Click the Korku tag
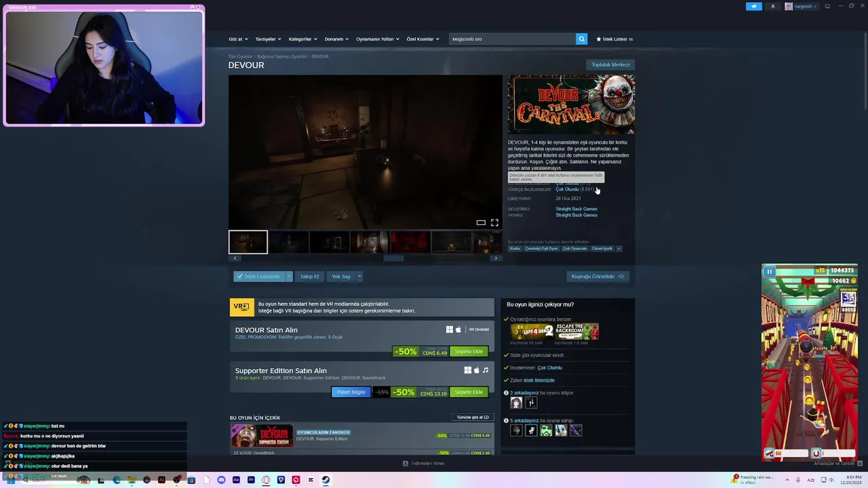Viewport: 868px width, 488px height. point(515,249)
